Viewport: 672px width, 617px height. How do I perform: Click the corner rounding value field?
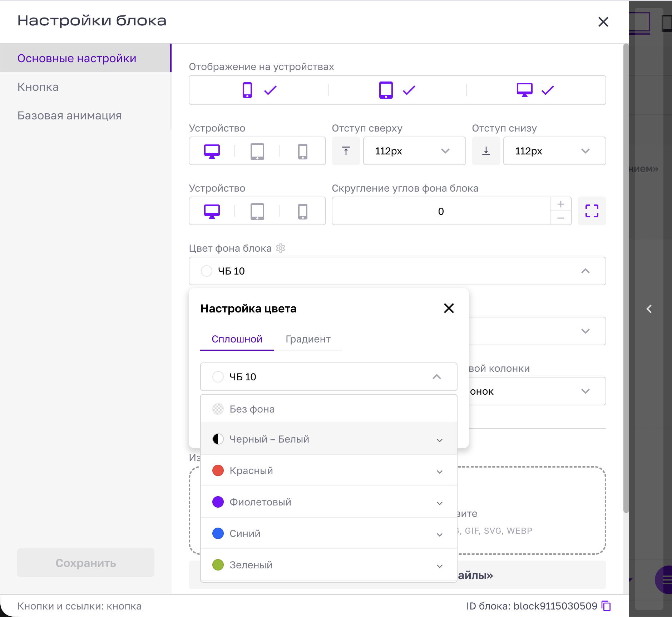click(441, 211)
